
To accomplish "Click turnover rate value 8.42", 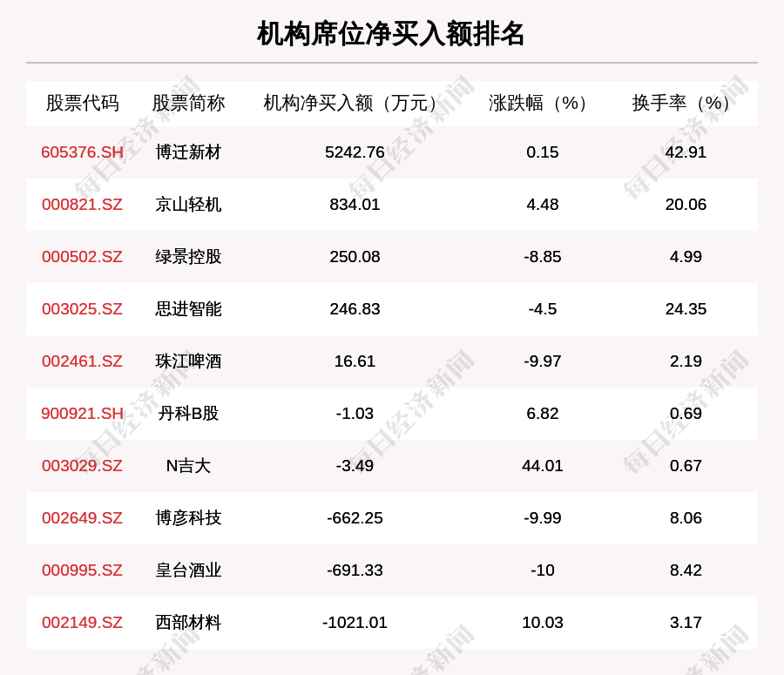I will pyautogui.click(x=686, y=570).
